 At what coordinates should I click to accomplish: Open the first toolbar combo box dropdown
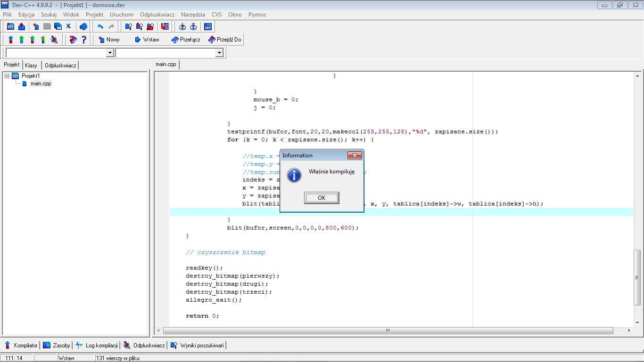pyautogui.click(x=110, y=53)
